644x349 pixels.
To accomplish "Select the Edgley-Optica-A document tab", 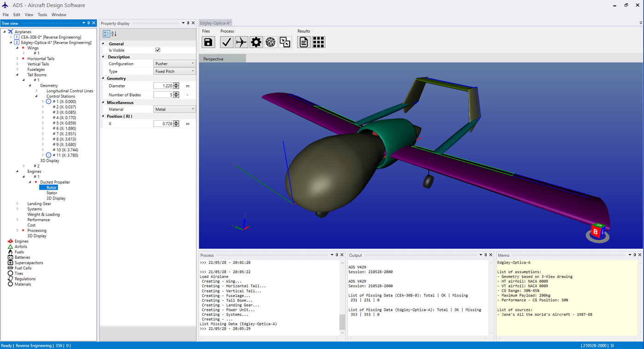I will coord(216,23).
